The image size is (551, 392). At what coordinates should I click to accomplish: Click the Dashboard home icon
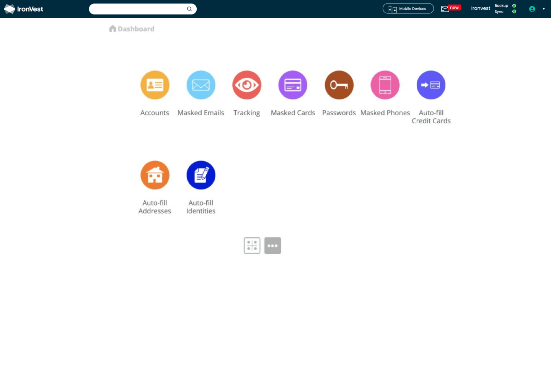coord(112,29)
